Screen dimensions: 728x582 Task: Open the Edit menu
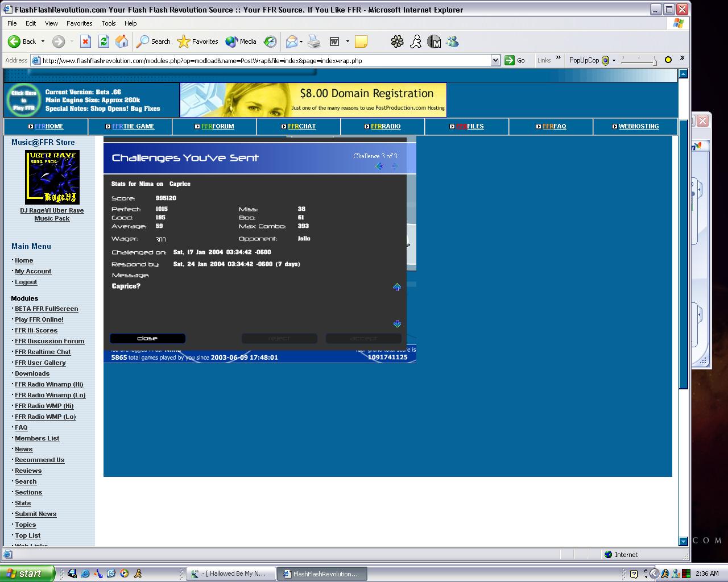[x=31, y=23]
